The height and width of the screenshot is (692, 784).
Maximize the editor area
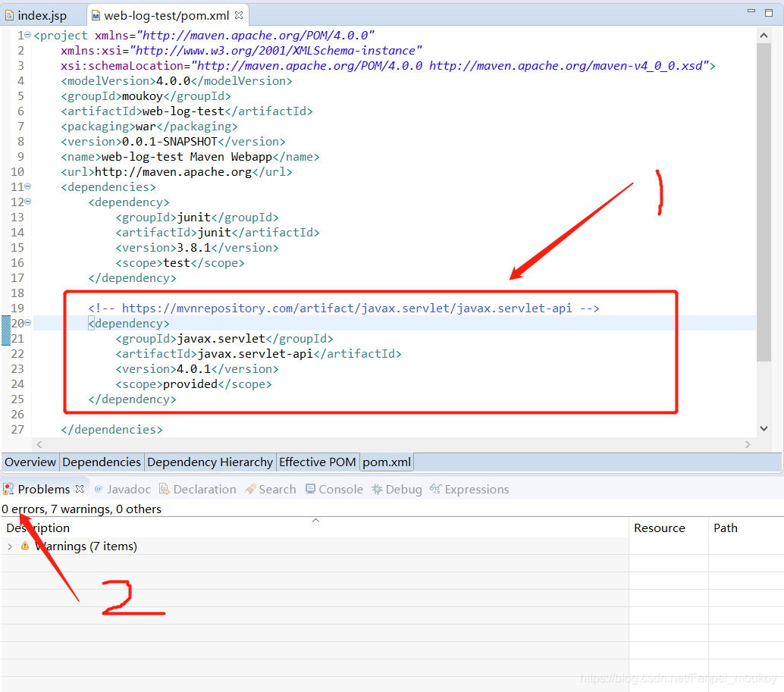coord(769,13)
